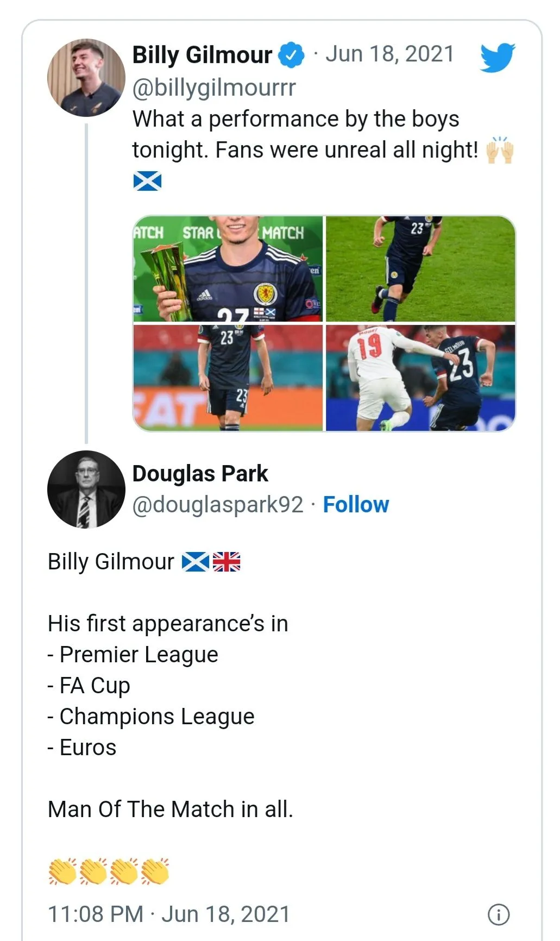Open the photo of number 23 running on grass

(420, 269)
